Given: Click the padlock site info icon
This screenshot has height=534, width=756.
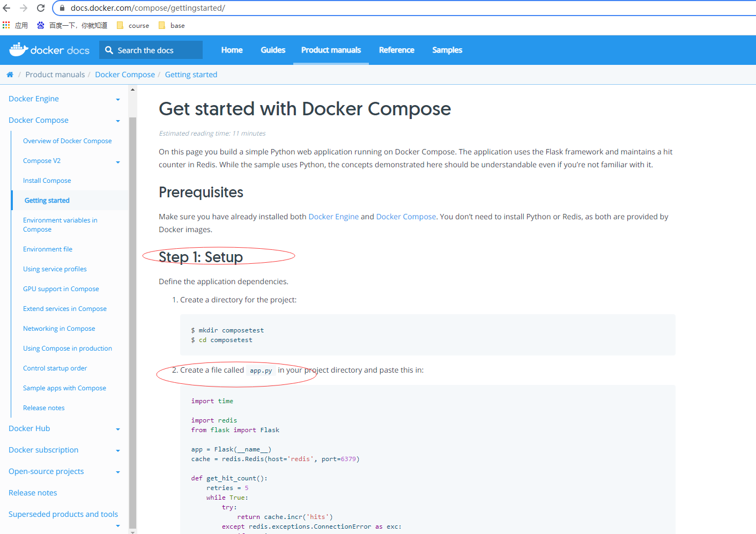Looking at the screenshot, I should click(62, 8).
